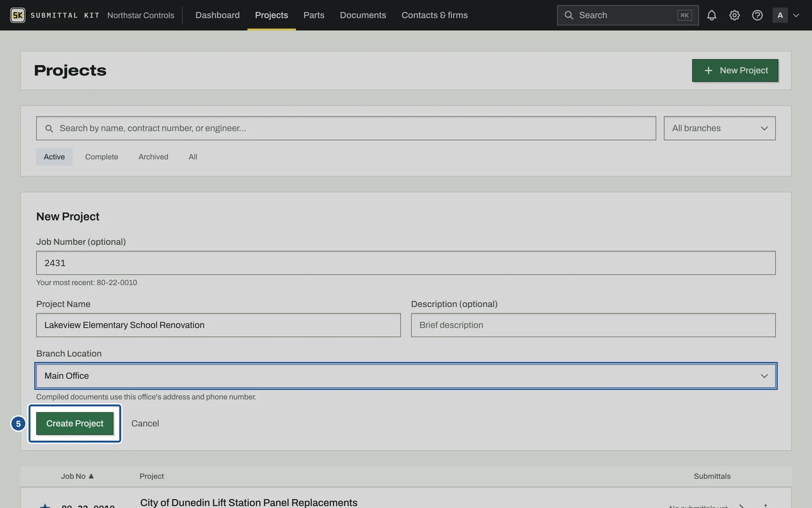
Task: Click the Submittal Kit logo icon
Action: click(x=18, y=15)
